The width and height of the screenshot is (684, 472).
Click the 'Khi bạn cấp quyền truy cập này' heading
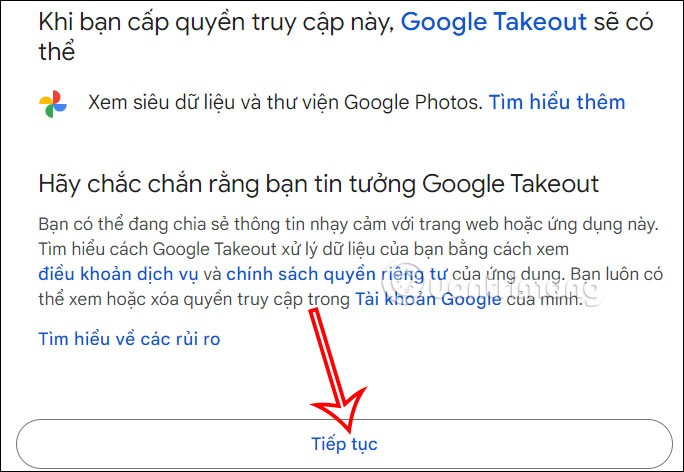click(x=216, y=22)
